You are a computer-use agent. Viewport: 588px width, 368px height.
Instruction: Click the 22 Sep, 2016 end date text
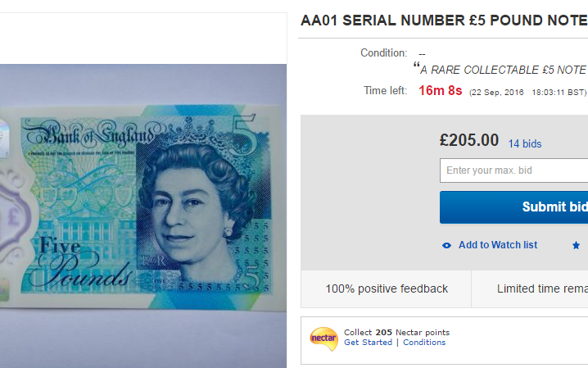496,93
